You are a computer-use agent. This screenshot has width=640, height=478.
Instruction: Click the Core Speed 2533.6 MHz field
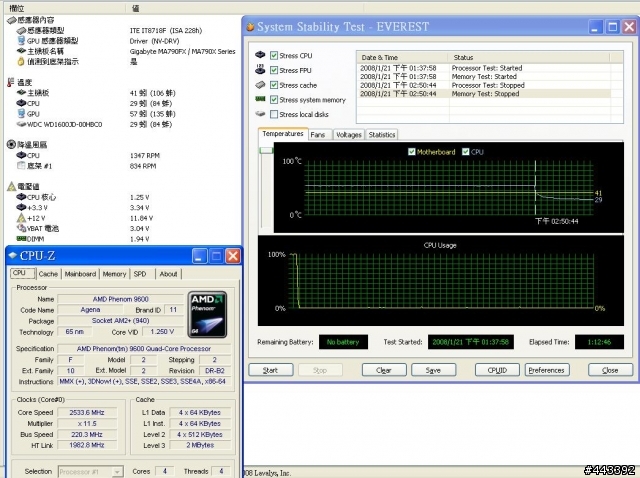tap(87, 413)
